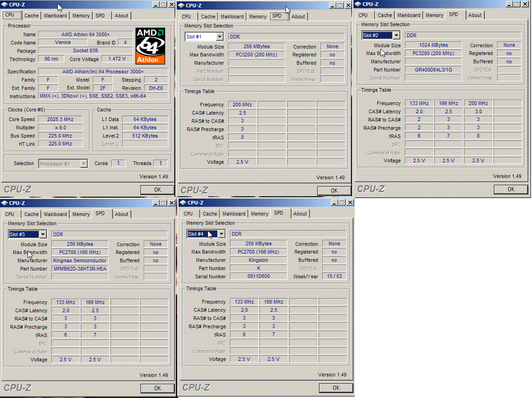Screen dimensions: 532x398
Task: Open the Slot #1 memory slot dropdown
Action: [219, 37]
